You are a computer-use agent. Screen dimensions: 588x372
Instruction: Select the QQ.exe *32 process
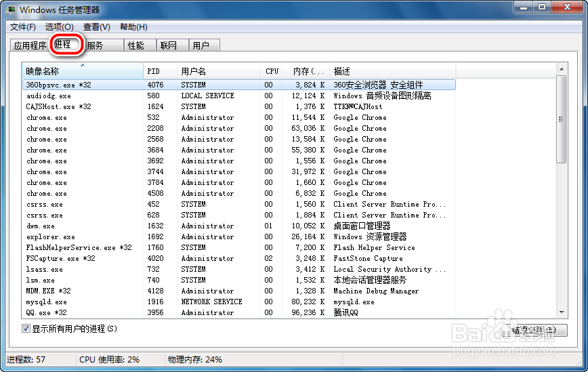click(x=239, y=313)
